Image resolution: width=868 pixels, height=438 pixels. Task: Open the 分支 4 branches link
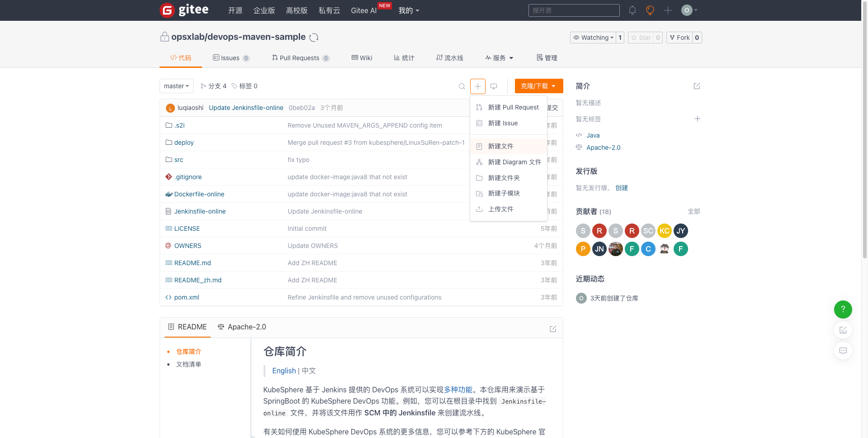(x=213, y=86)
